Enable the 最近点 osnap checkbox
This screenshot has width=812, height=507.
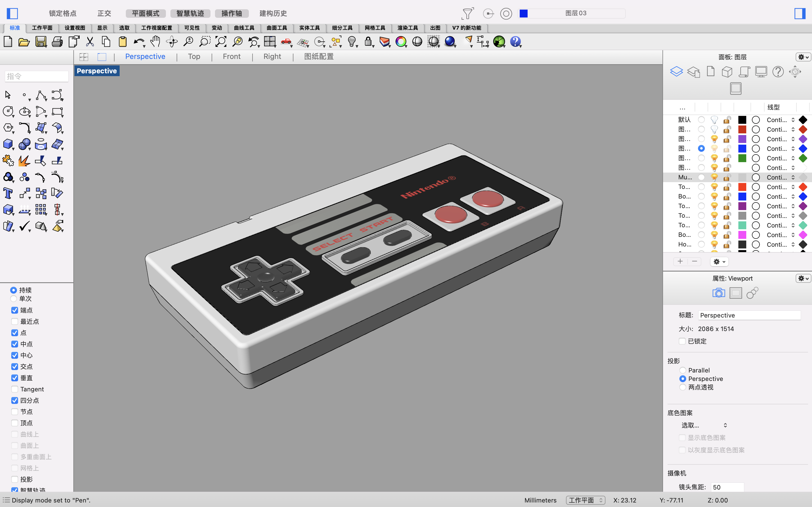pos(15,321)
